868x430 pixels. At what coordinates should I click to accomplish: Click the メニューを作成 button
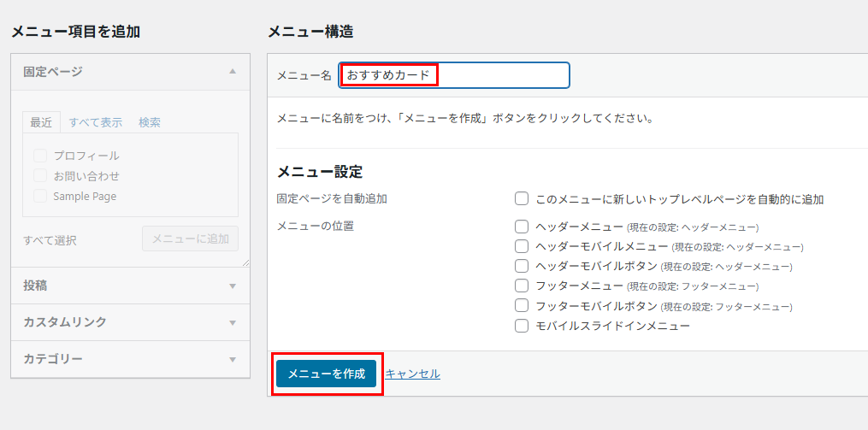326,374
